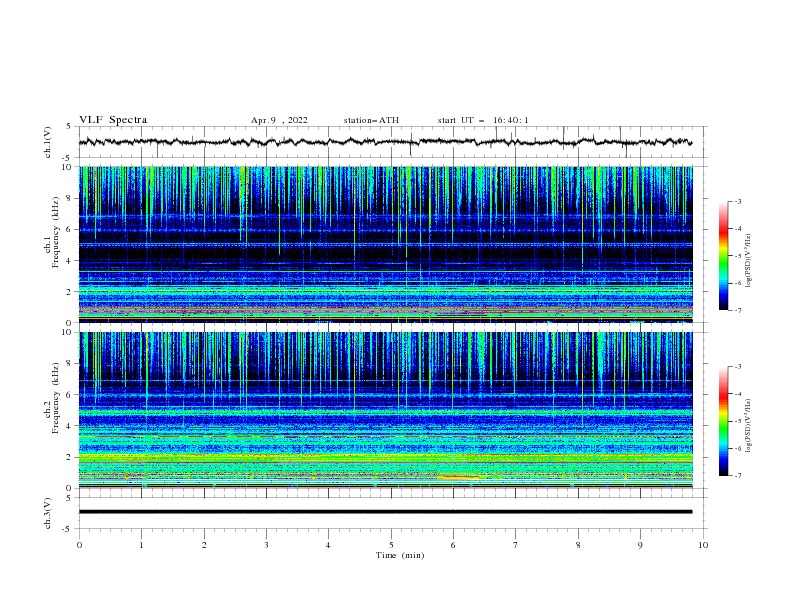Click the "-5" tick on ch.3(V) axis
This screenshot has width=792, height=612.
[68, 529]
